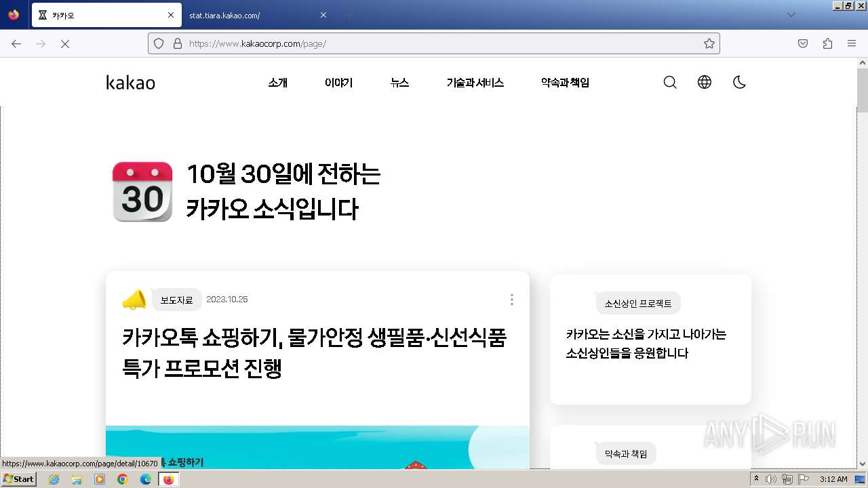Launch Chrome from taskbar
868x488 pixels.
(x=123, y=479)
